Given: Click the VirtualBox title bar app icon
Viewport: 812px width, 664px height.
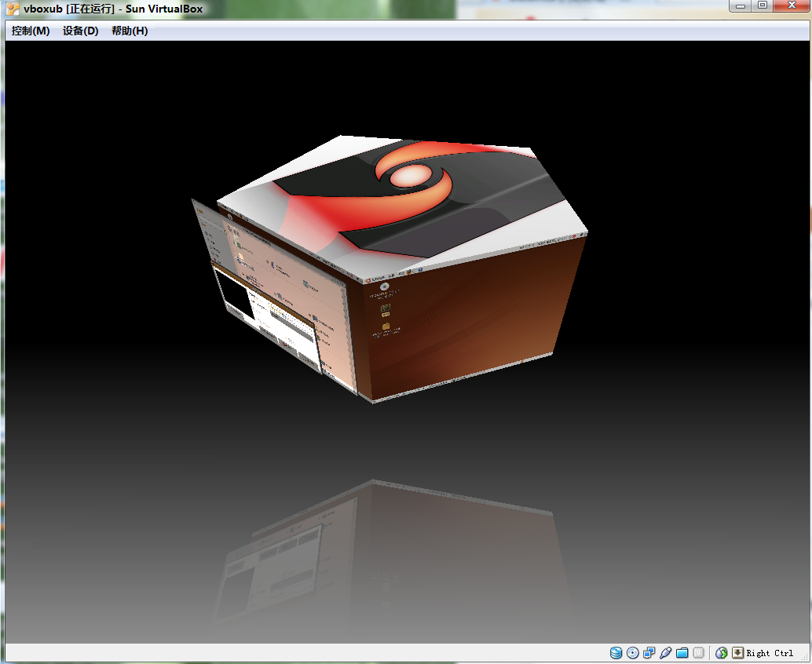Looking at the screenshot, I should tap(13, 9).
